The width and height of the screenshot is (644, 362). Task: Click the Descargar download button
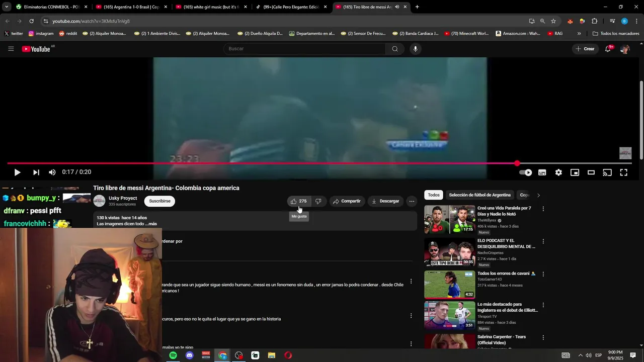(x=385, y=201)
